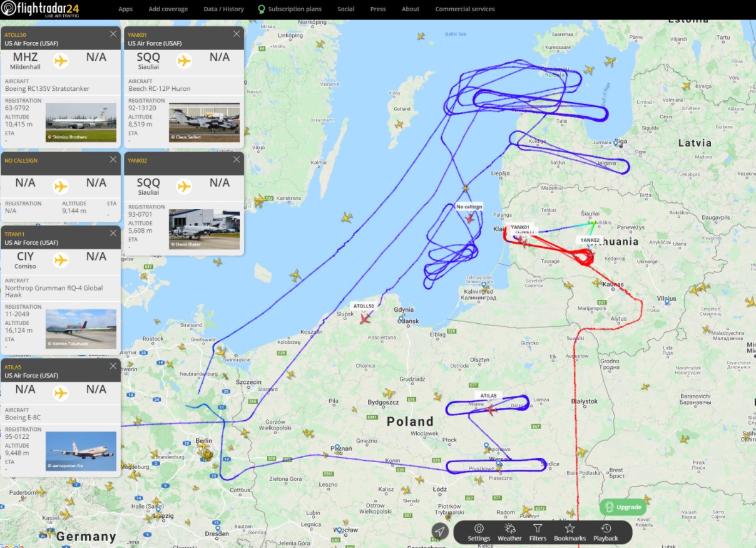Close the ATILA5 flight card
Screen dimensions: 756x548
pyautogui.click(x=113, y=366)
